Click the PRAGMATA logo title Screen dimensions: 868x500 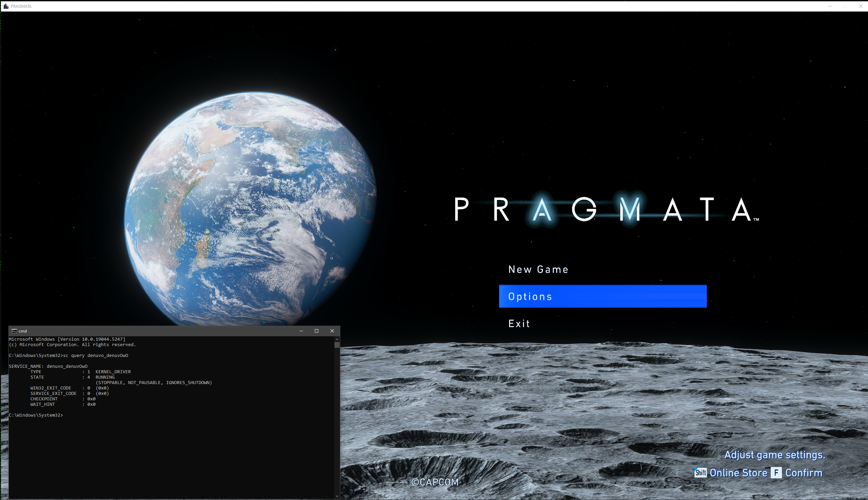coord(606,209)
